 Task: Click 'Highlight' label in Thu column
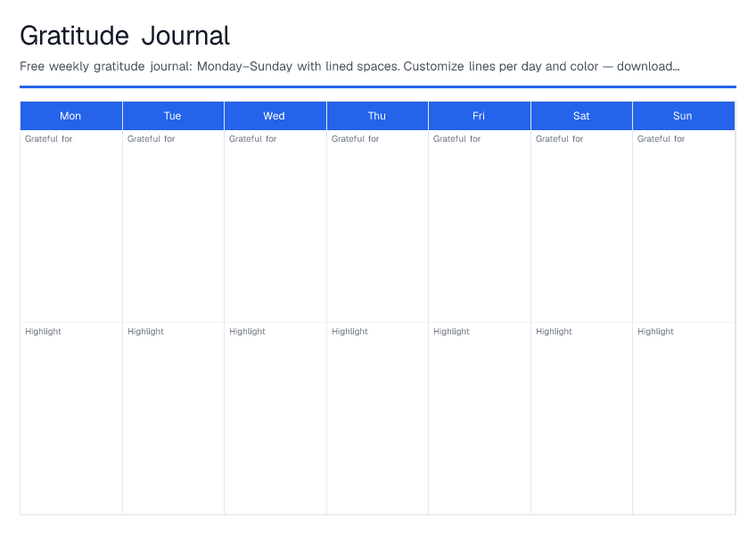pyautogui.click(x=350, y=332)
